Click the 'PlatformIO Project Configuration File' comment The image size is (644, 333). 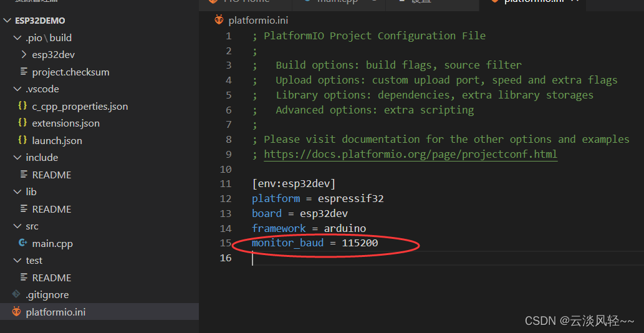(x=375, y=36)
